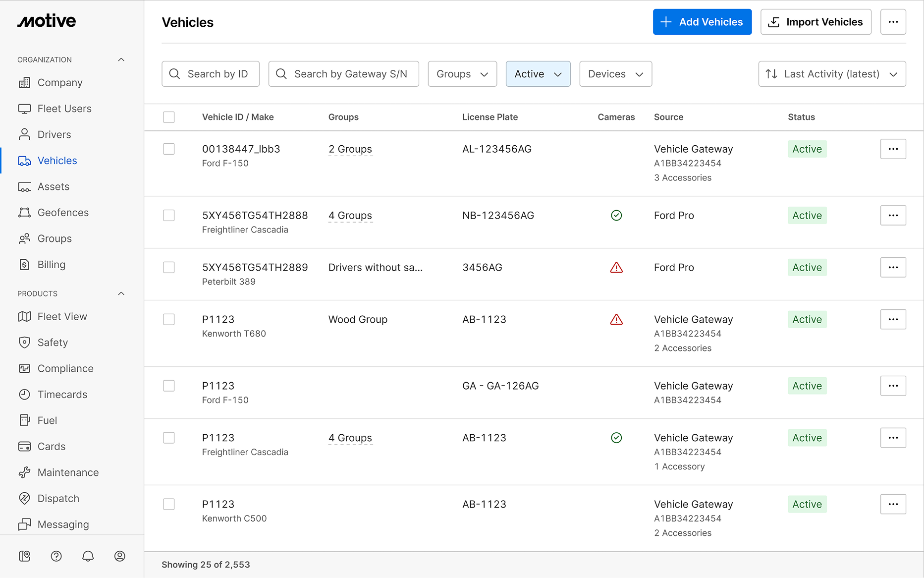Open notifications bell icon
This screenshot has height=578, width=924.
[x=88, y=556]
